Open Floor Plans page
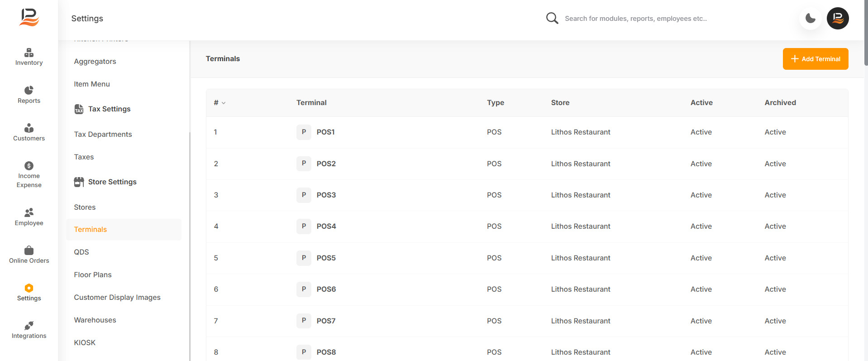Viewport: 868px width, 361px height. point(93,275)
